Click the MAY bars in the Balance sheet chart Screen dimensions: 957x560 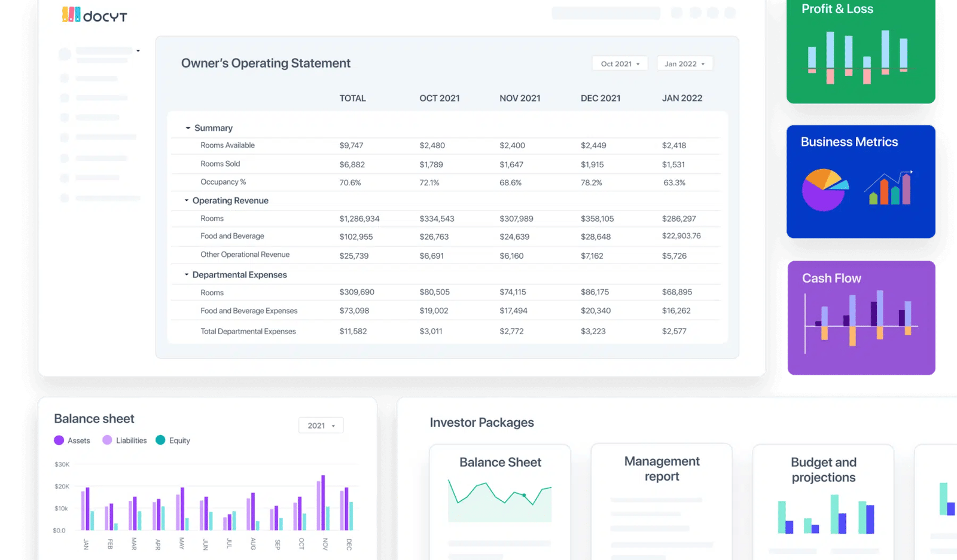182,509
